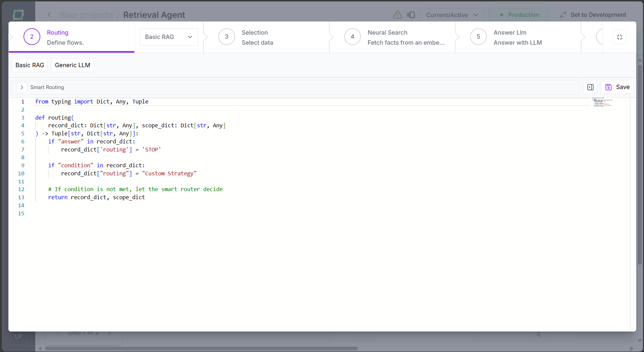Click line number 10 in gutter

click(x=21, y=174)
